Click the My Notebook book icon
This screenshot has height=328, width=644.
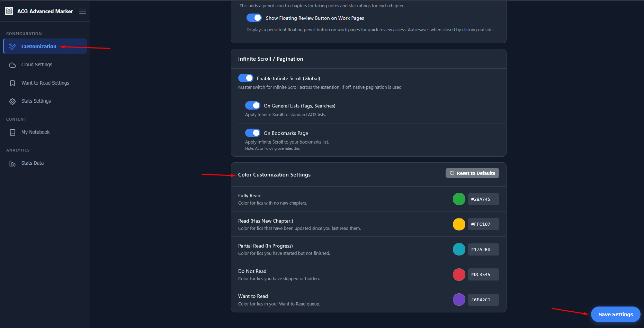click(12, 132)
